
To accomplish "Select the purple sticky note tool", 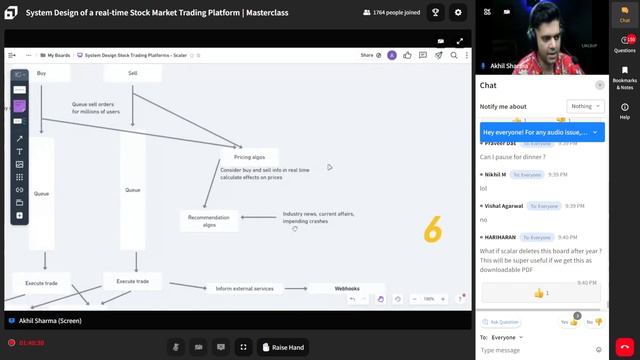I will point(20,106).
